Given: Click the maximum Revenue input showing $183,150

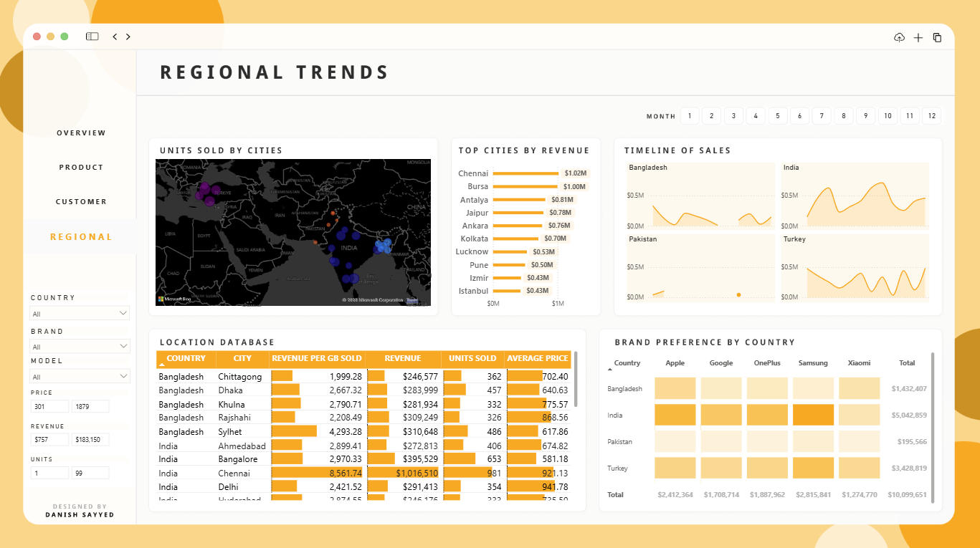Looking at the screenshot, I should (x=90, y=440).
